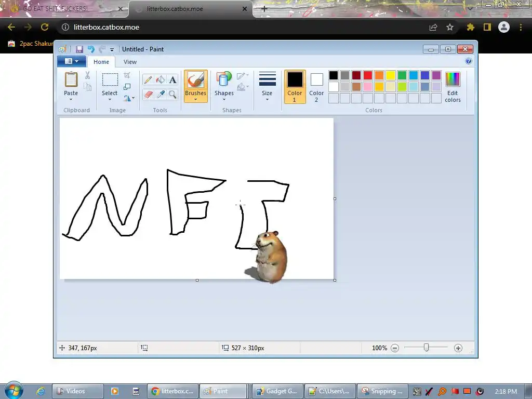Pick the yellow color swatch
Viewport: 532px width, 399px height.
click(391, 75)
